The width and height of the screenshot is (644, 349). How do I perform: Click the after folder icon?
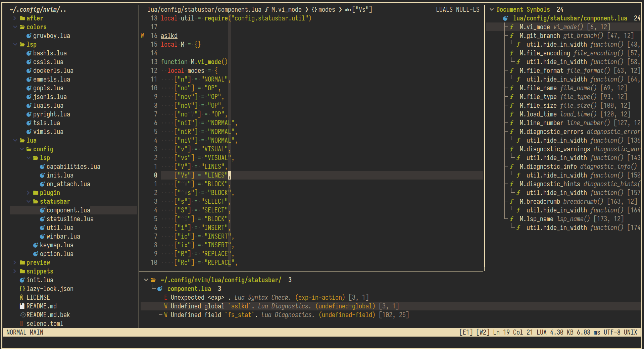[x=22, y=18]
